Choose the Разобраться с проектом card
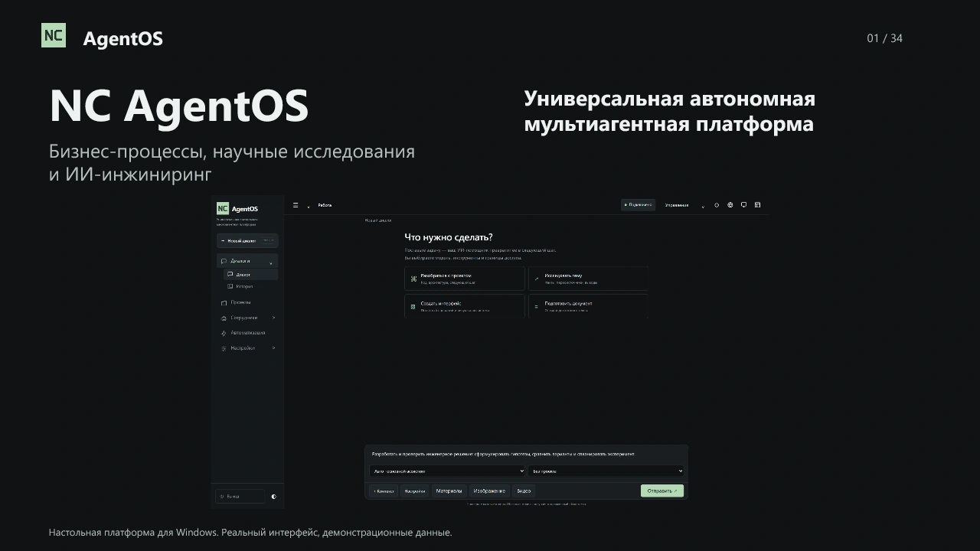The width and height of the screenshot is (980, 551). pyautogui.click(x=465, y=279)
